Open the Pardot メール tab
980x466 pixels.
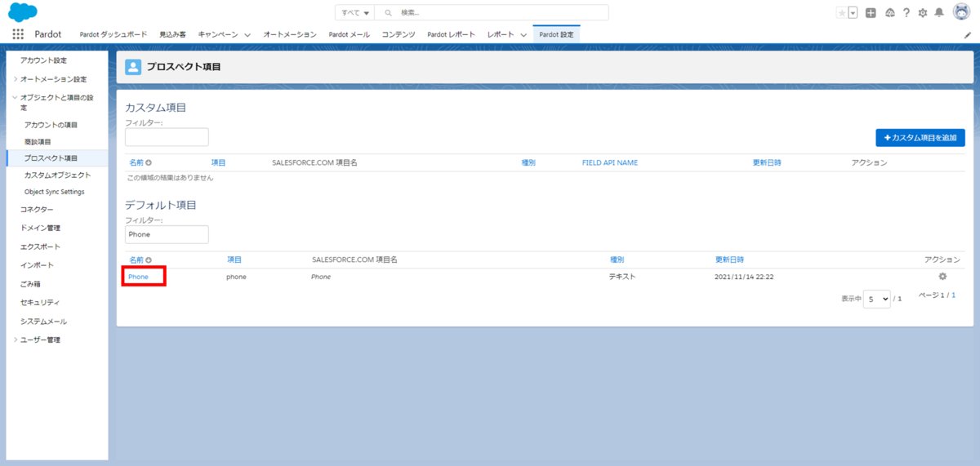[x=349, y=35]
